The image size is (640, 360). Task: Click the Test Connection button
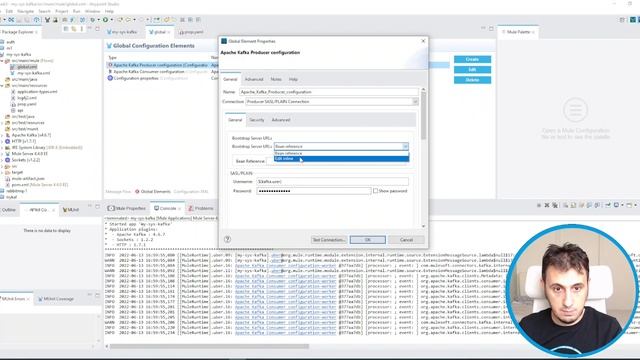329,240
